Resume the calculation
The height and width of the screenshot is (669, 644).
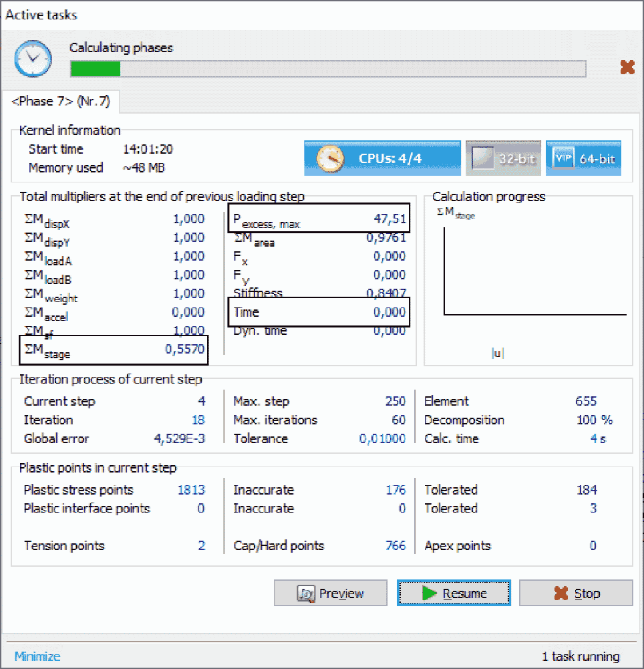coord(454,593)
